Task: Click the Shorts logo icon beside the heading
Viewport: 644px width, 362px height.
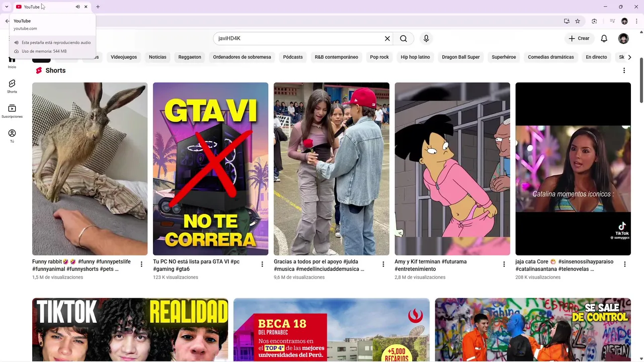Action: (x=39, y=70)
